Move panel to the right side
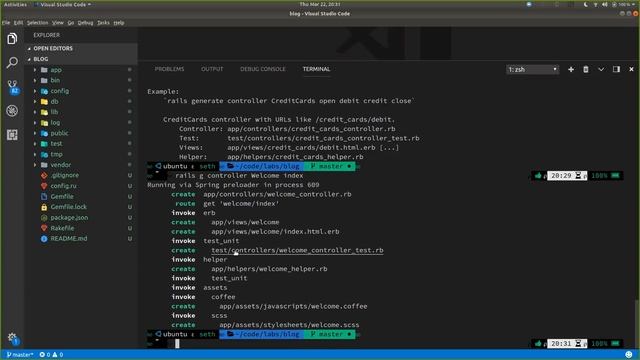The height and width of the screenshot is (360, 640). pyautogui.click(x=616, y=69)
